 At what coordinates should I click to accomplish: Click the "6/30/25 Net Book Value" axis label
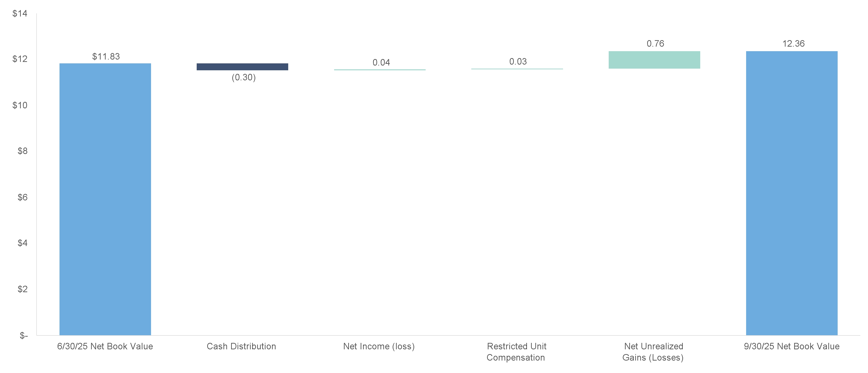pos(105,346)
